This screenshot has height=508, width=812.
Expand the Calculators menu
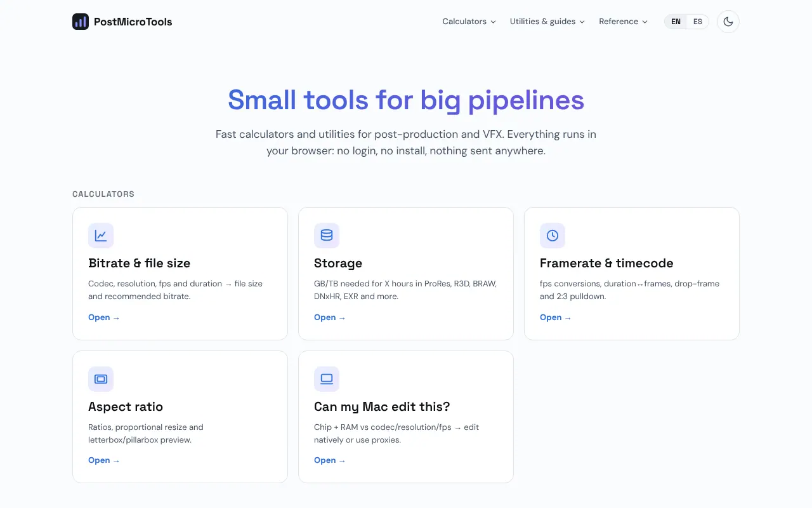click(469, 22)
